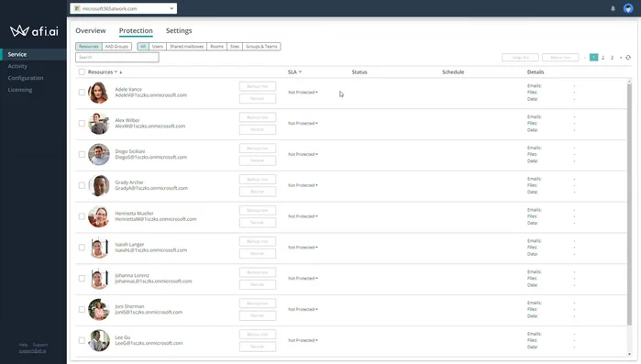
Task: Open Grady Archie's Not Protected SLA dropdown
Action: [x=303, y=186]
